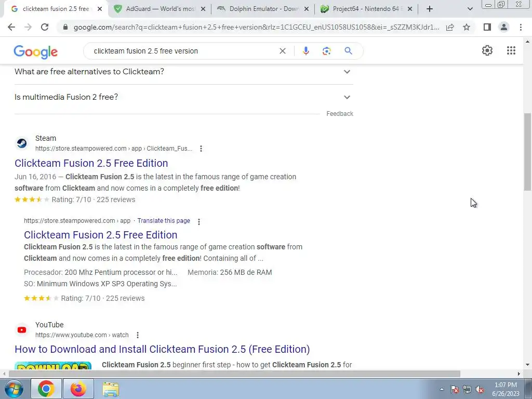This screenshot has width=532, height=399.
Task: Start a voice search with microphone
Action: click(x=305, y=51)
